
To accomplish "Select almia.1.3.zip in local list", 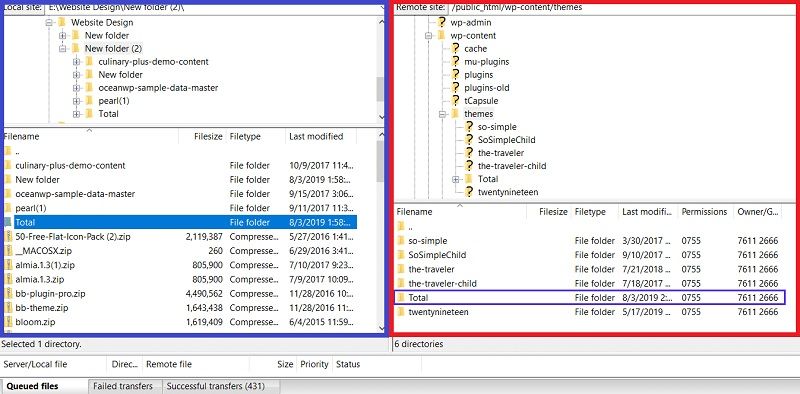I will click(180, 280).
